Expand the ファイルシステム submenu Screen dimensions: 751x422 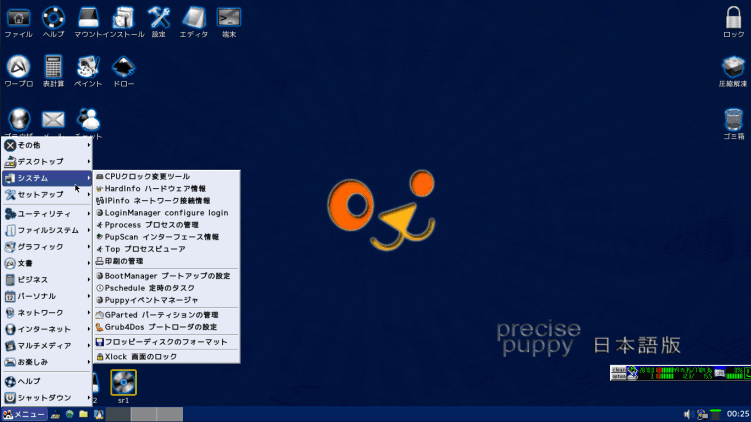[x=47, y=230]
